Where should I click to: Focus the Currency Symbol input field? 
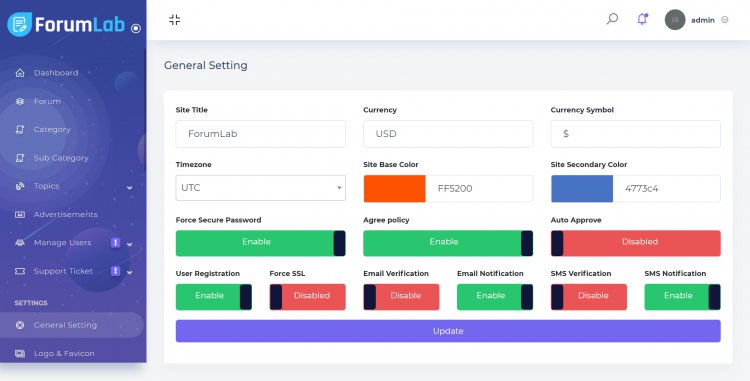(635, 134)
